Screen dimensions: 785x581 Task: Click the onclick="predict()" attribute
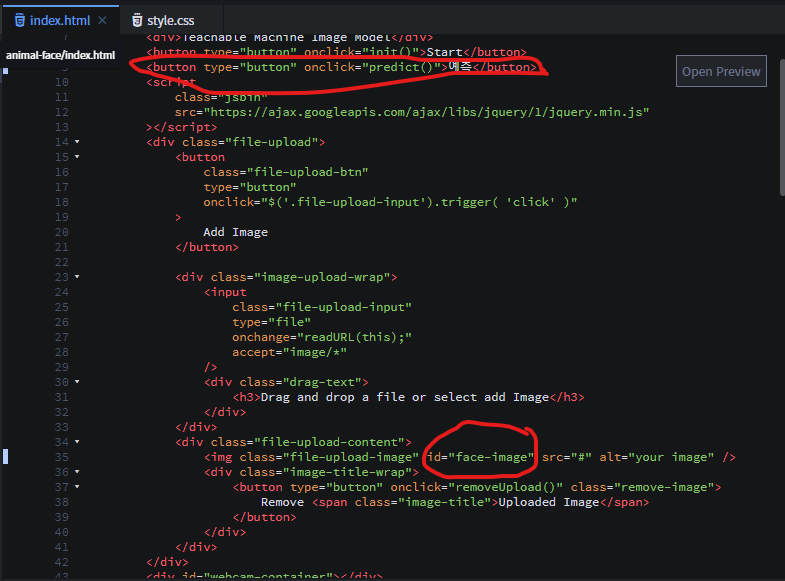point(372,67)
